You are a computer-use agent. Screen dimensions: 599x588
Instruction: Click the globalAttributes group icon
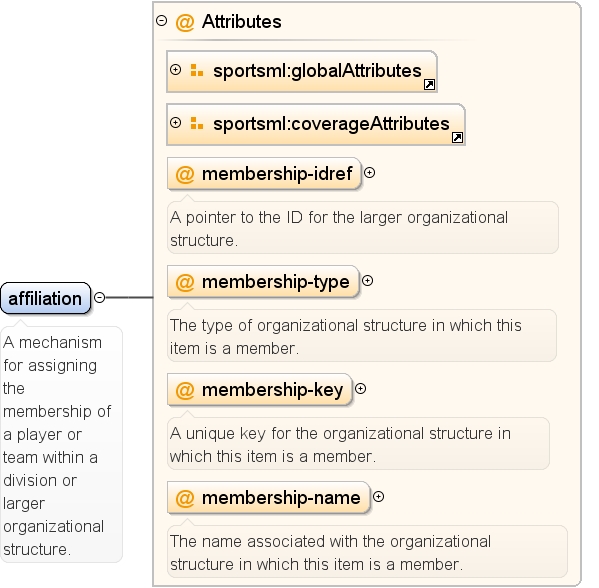197,70
